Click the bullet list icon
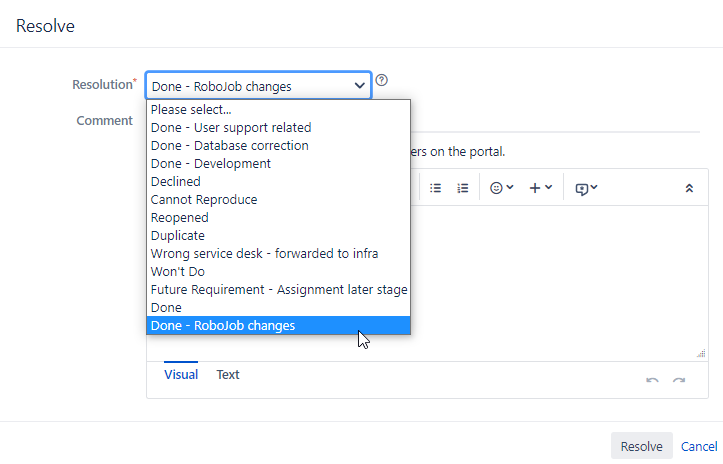 (435, 188)
